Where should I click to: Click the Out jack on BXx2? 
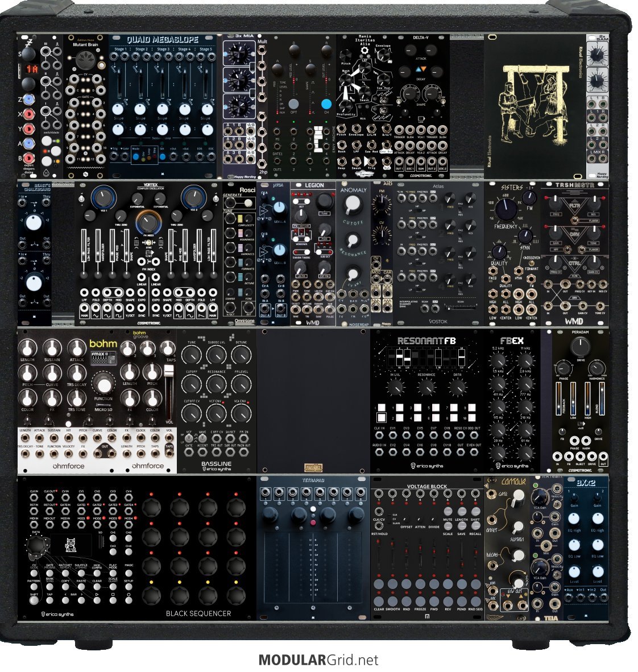[603, 598]
